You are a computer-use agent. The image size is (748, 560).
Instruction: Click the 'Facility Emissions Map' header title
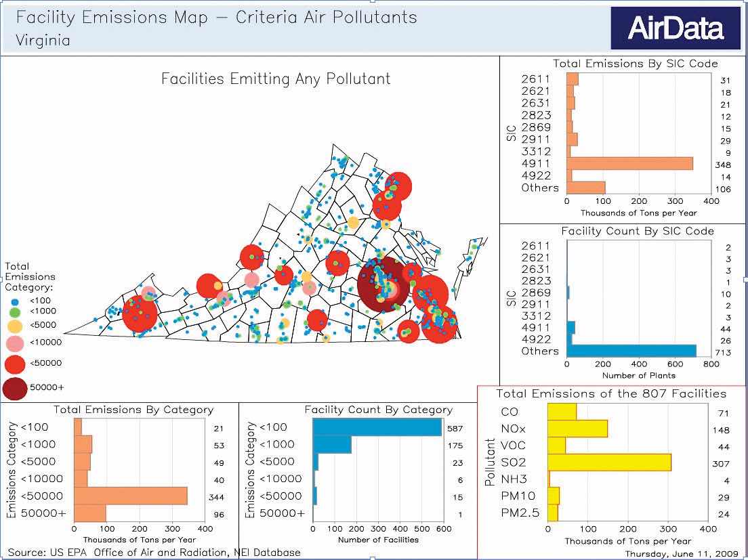click(216, 17)
